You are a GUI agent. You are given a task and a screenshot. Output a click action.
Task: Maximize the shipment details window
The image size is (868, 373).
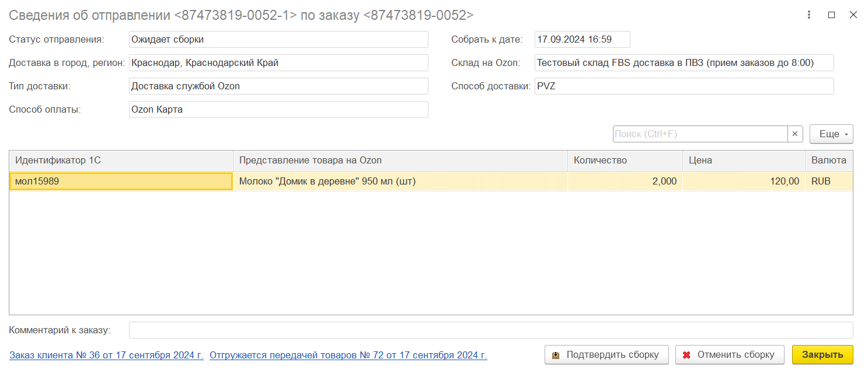tap(831, 15)
